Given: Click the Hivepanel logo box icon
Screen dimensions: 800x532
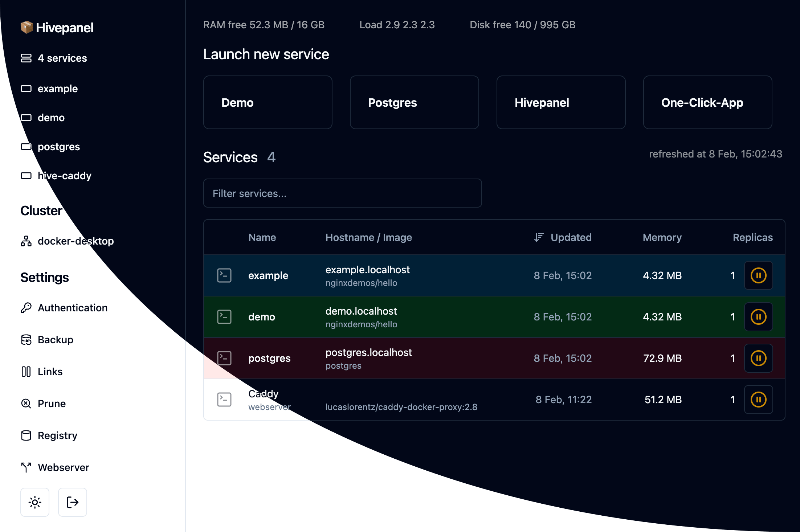Looking at the screenshot, I should point(27,27).
